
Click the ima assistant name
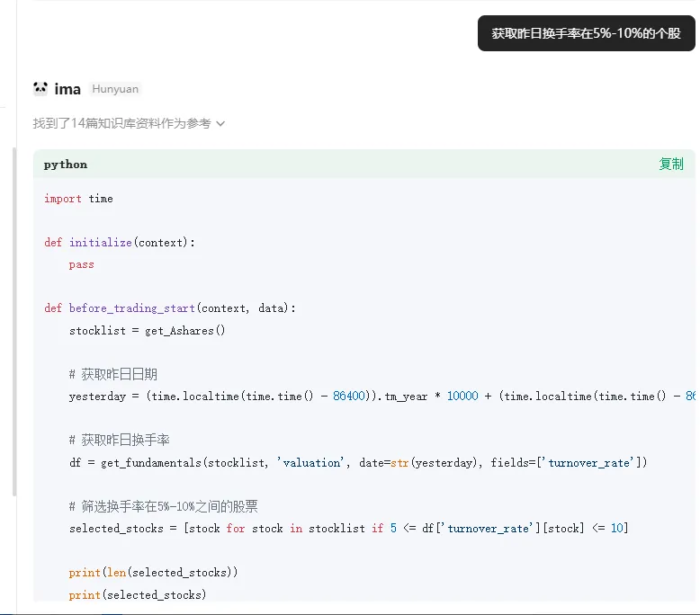click(x=67, y=89)
